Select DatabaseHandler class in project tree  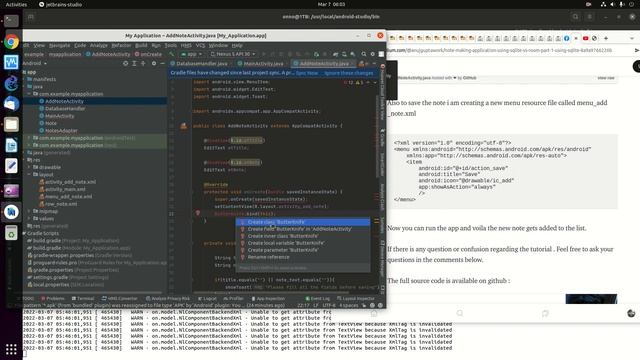point(65,109)
